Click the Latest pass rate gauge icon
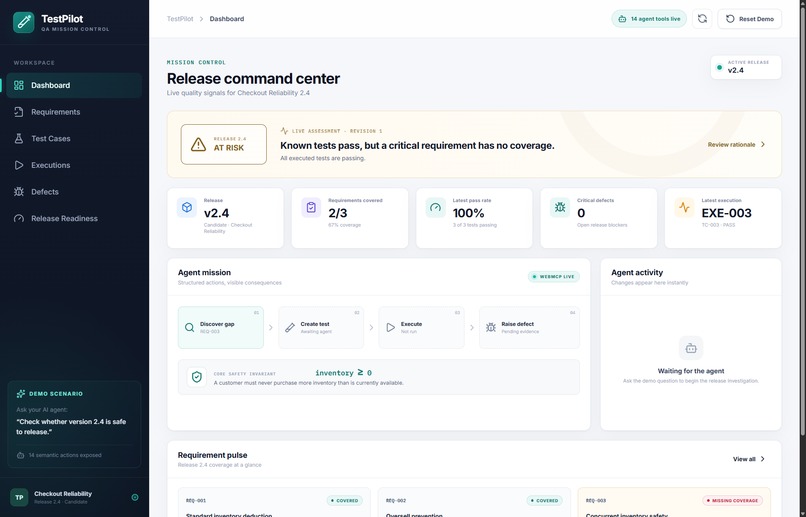This screenshot has width=806, height=517. click(435, 207)
